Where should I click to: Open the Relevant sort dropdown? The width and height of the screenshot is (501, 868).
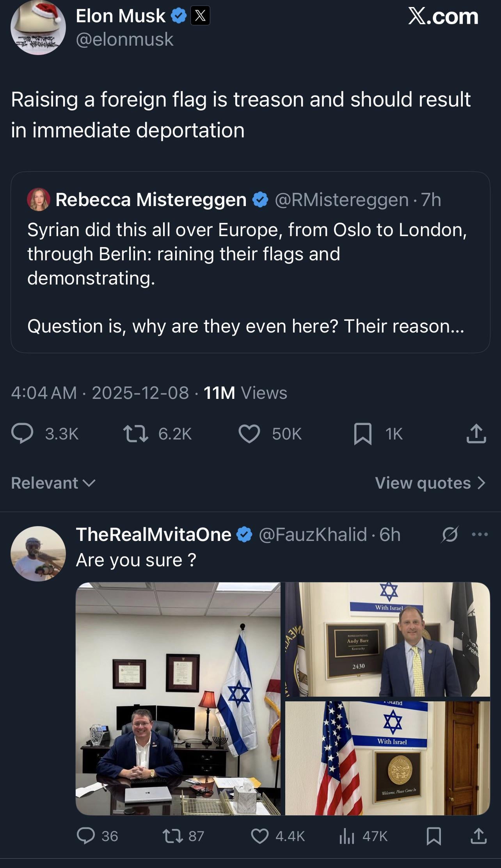coord(53,483)
